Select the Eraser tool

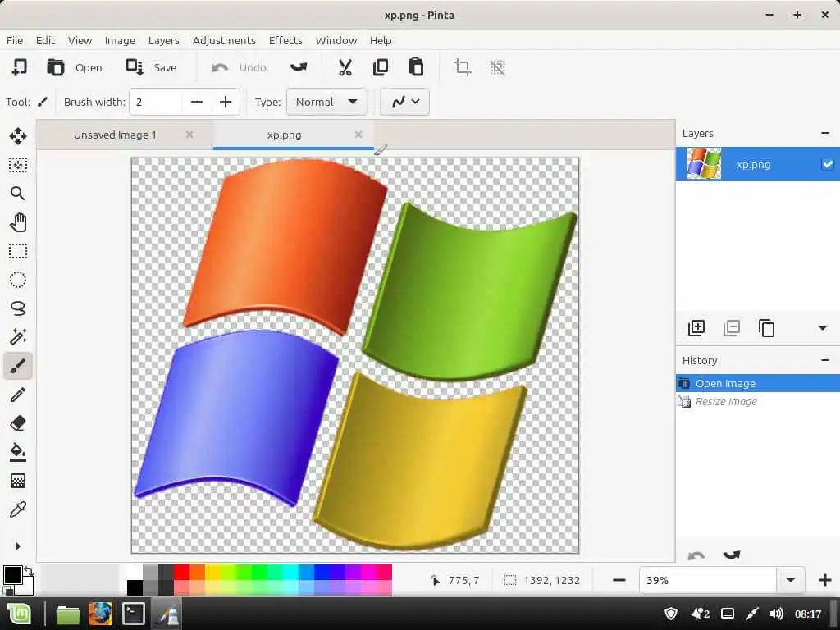pos(18,423)
